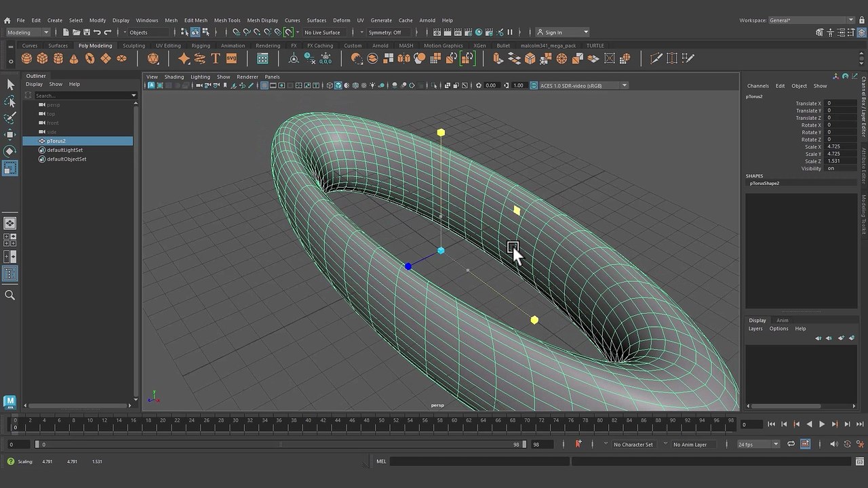This screenshot has width=868, height=488.
Task: Expand the 24 fps frame rate dropdown
Action: pyautogui.click(x=758, y=444)
